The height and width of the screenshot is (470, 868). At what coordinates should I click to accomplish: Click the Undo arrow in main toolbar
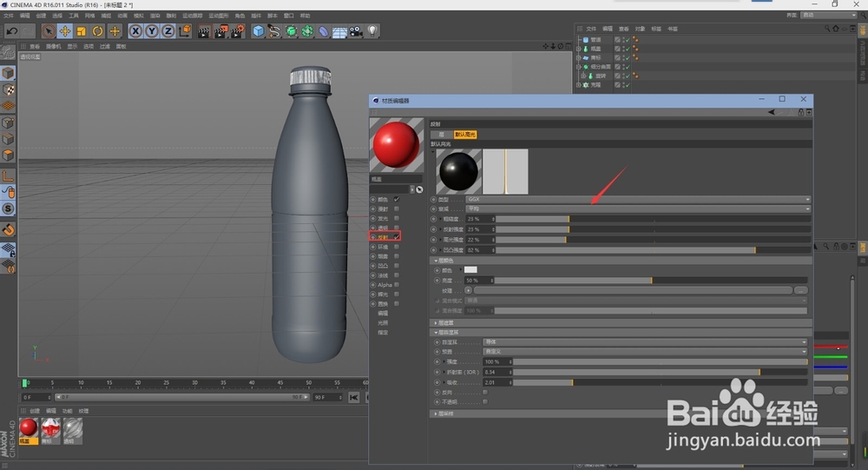click(11, 31)
